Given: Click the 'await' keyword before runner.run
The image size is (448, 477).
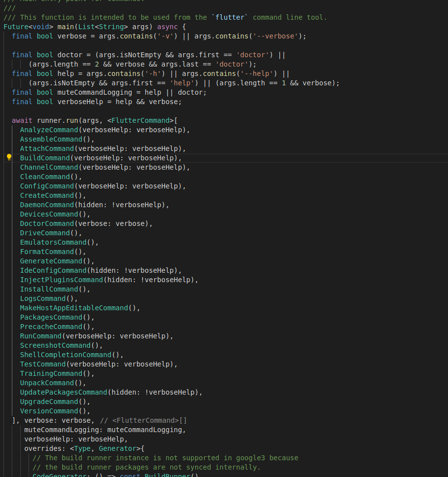Looking at the screenshot, I should pos(22,120).
